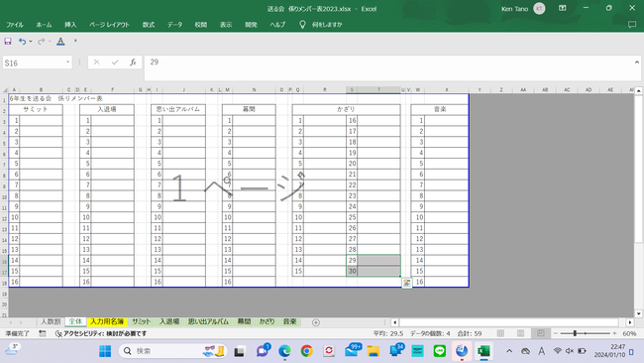Screen dimensions: 644x363
Task: Open LINE app from taskbar
Action: [440, 351]
